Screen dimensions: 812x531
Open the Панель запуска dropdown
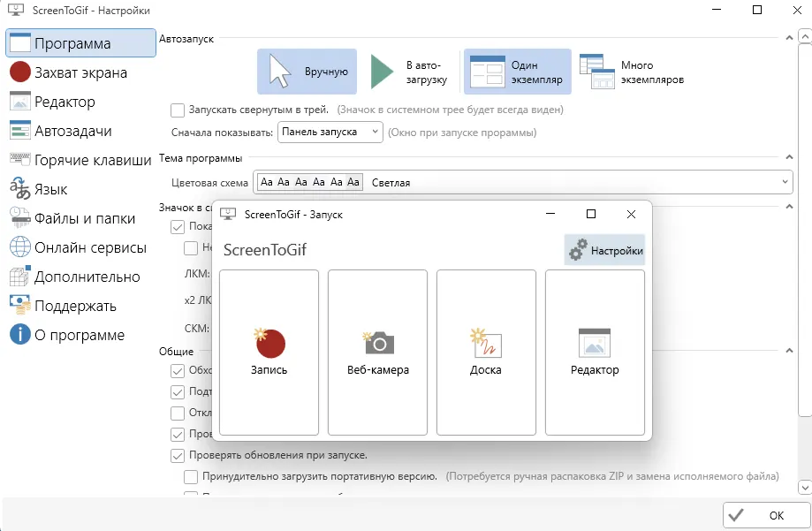(x=330, y=132)
